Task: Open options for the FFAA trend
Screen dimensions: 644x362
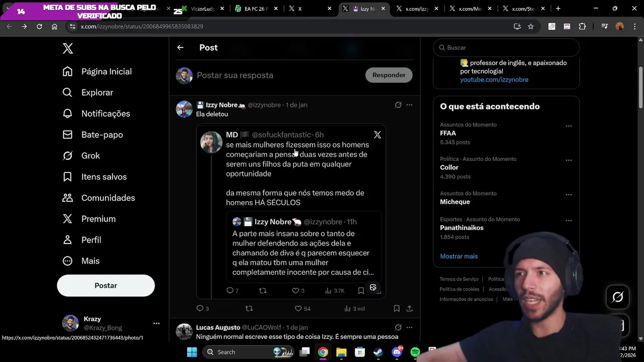Action: (x=569, y=126)
